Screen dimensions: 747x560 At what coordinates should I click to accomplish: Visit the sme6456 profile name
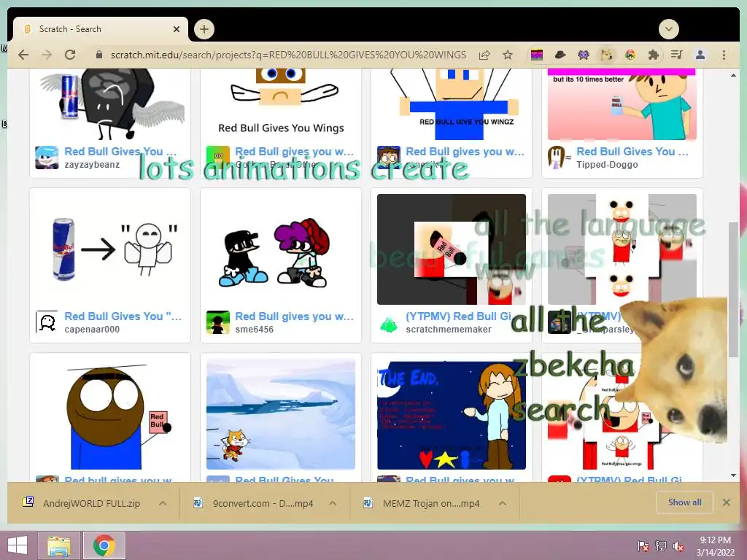pos(254,330)
